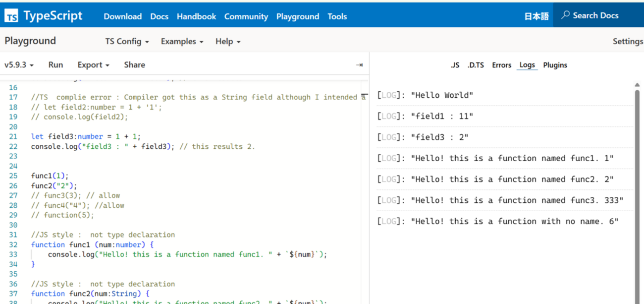Select the Logs tab
644x304 pixels.
pyautogui.click(x=527, y=65)
